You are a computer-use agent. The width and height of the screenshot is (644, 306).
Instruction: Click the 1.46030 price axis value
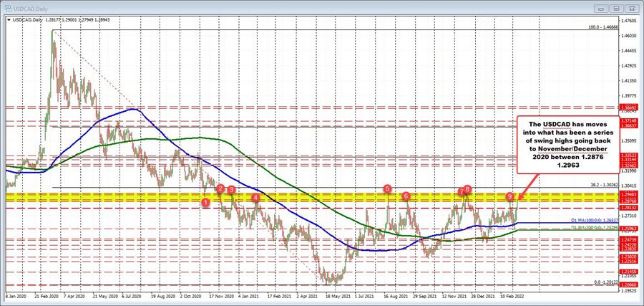[628, 37]
